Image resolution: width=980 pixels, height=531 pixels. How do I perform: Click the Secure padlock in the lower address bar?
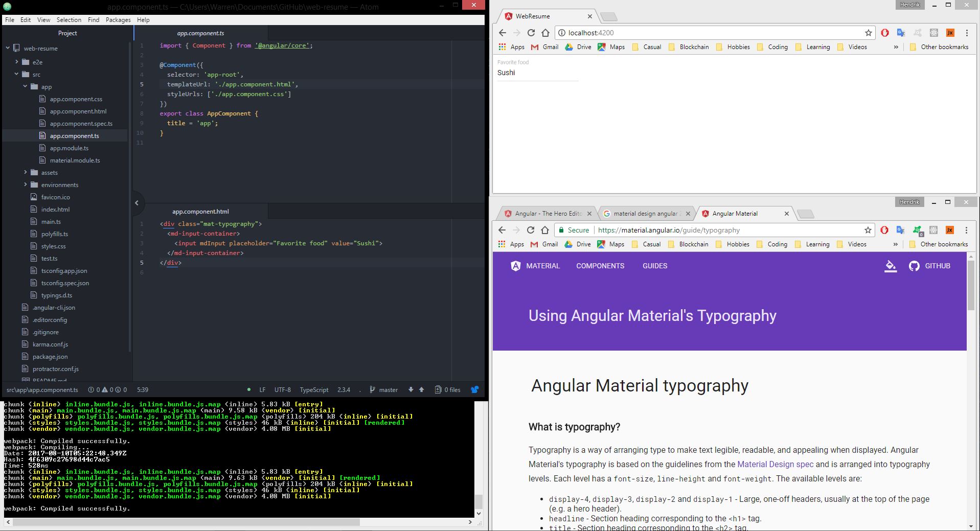point(561,230)
